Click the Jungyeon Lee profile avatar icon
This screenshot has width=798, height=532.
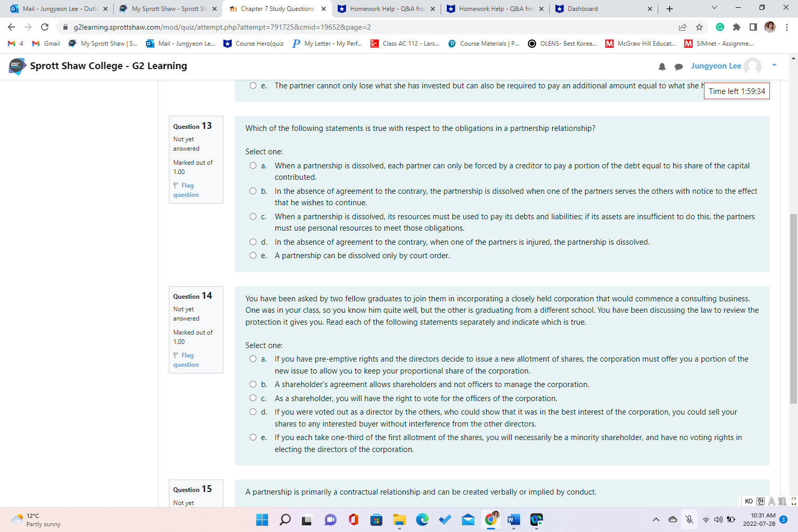pyautogui.click(x=753, y=66)
